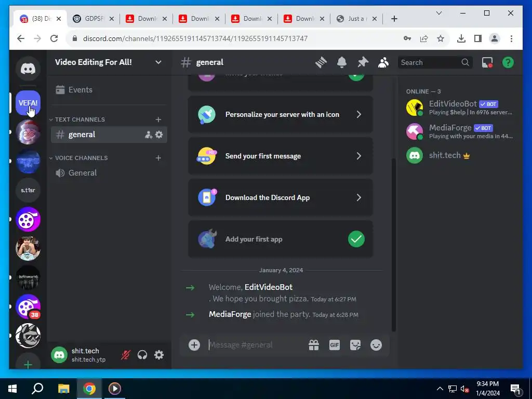Open Discord direct messages home icon

click(28, 69)
